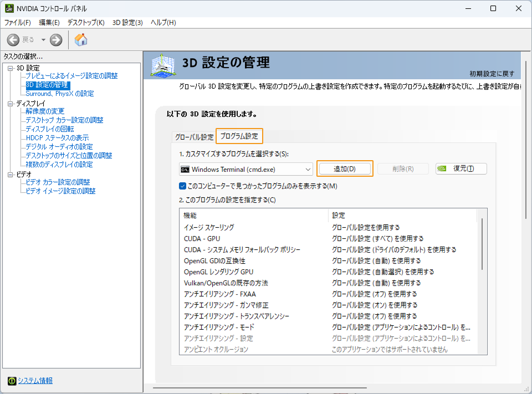Switch to the グローバル設定 tab

tap(194, 135)
